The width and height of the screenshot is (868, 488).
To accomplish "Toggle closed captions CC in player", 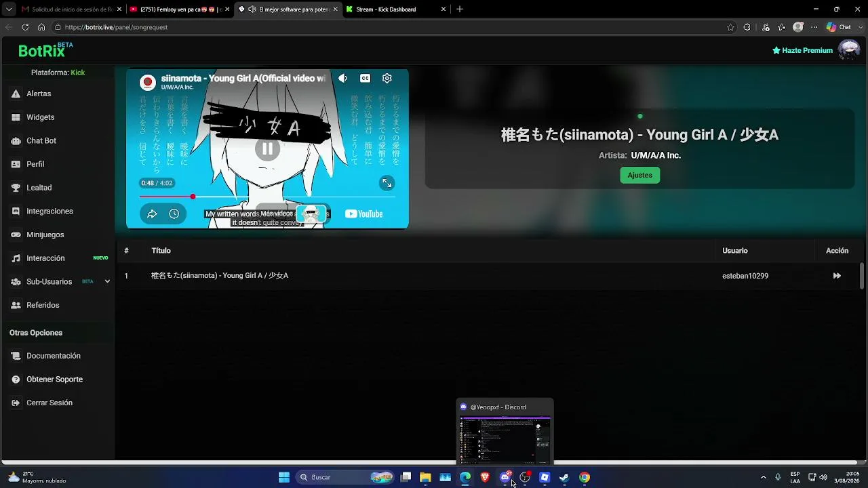I will [x=365, y=78].
